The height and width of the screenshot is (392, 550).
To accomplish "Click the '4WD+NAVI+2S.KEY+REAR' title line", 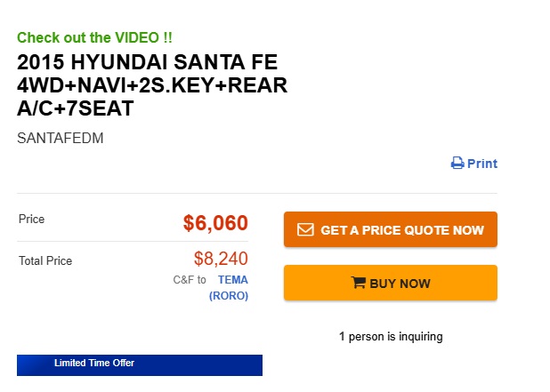I will [x=152, y=86].
